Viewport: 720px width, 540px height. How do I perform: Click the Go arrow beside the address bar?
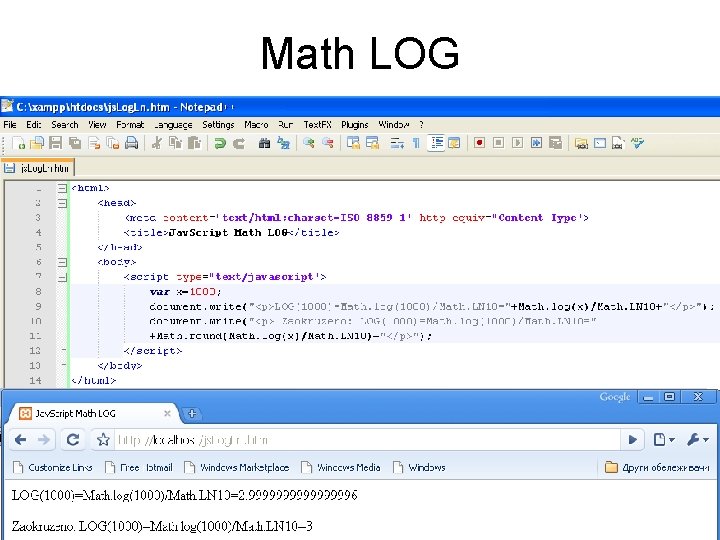pyautogui.click(x=632, y=440)
